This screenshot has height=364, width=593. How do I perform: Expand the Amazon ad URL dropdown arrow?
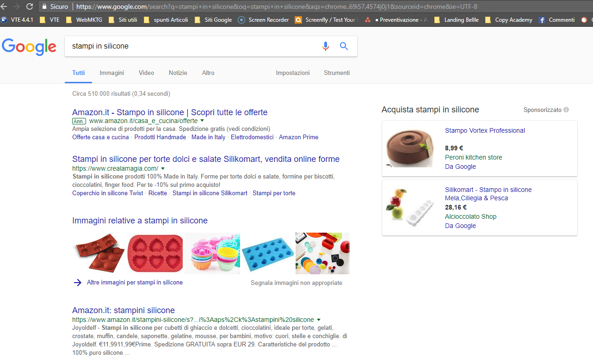point(202,121)
